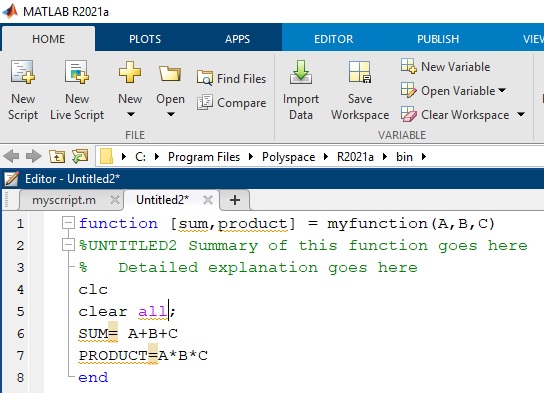Screen dimensions: 544x393
Task: Click line number 4 in the gutter
Action: coord(20,289)
